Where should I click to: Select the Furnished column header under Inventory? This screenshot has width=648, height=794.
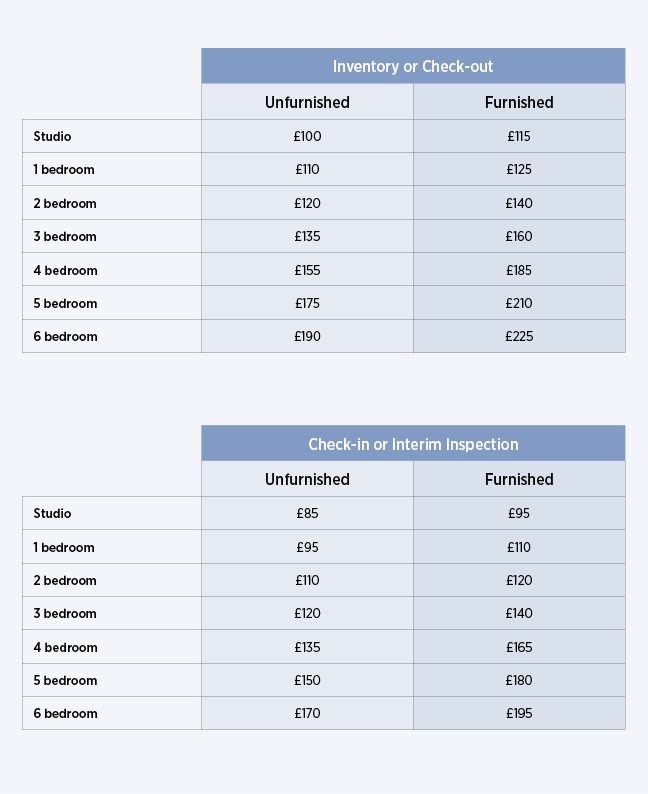click(519, 102)
